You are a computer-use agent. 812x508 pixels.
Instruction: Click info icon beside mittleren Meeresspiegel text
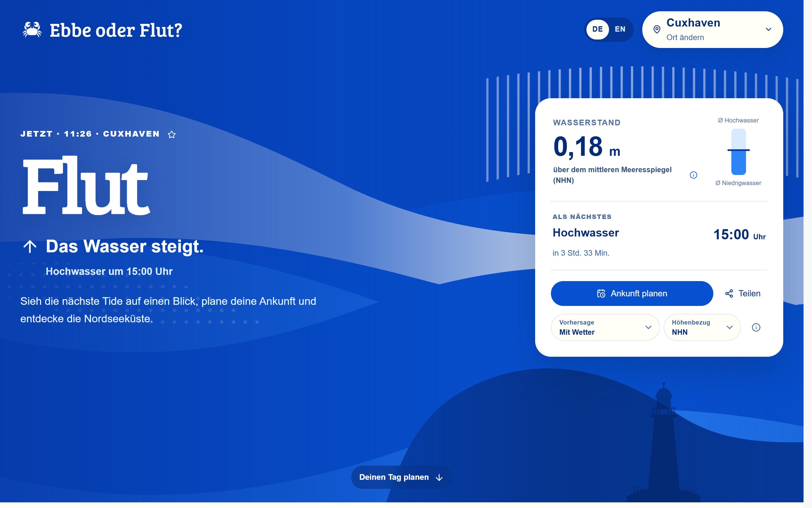[694, 175]
